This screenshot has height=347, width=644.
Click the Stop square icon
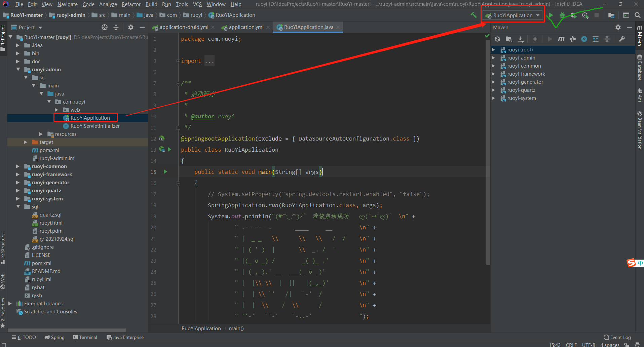pyautogui.click(x=597, y=15)
